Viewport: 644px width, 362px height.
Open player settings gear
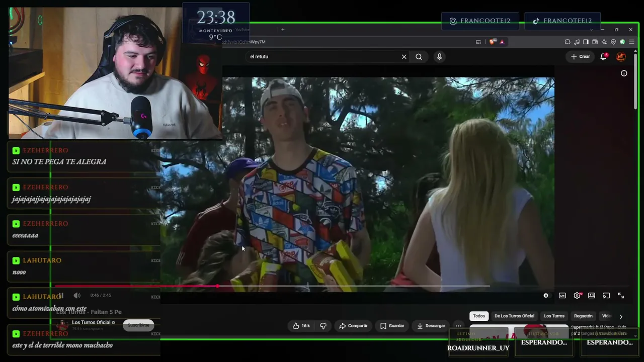(577, 296)
